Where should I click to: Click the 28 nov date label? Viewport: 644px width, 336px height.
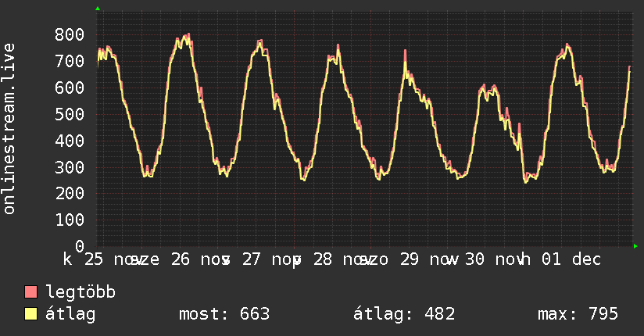pos(343,259)
